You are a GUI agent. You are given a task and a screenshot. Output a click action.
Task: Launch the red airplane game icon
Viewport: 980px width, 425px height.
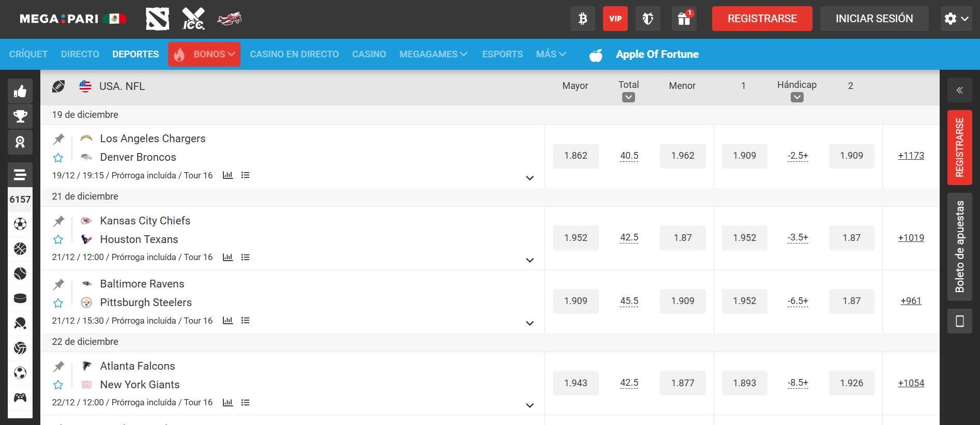(230, 19)
